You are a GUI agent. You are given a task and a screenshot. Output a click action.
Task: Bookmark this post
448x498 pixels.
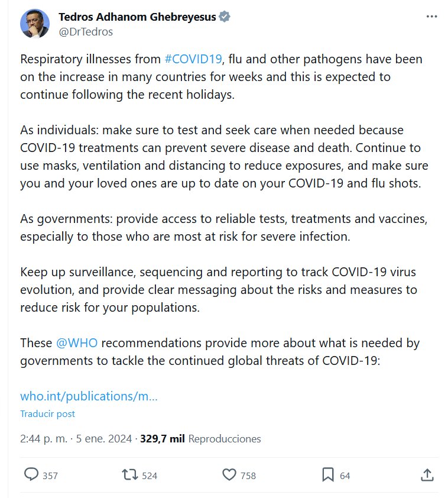tap(328, 474)
